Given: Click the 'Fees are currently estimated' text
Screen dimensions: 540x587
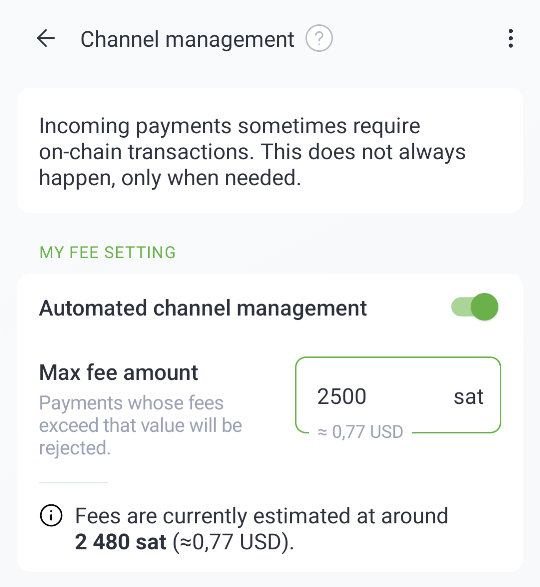Looking at the screenshot, I should tap(261, 516).
